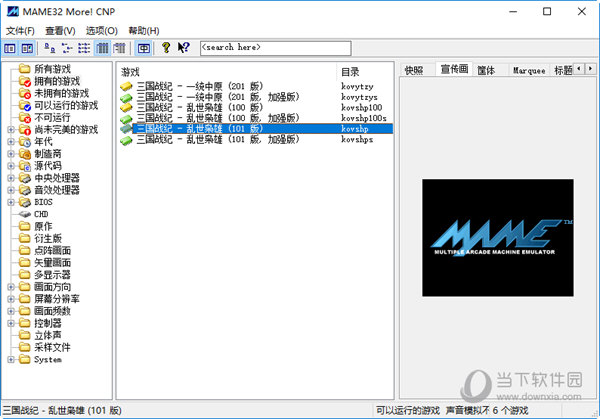Expand the 屏幕分辨率 tree node
The height and width of the screenshot is (419, 600).
[x=11, y=299]
